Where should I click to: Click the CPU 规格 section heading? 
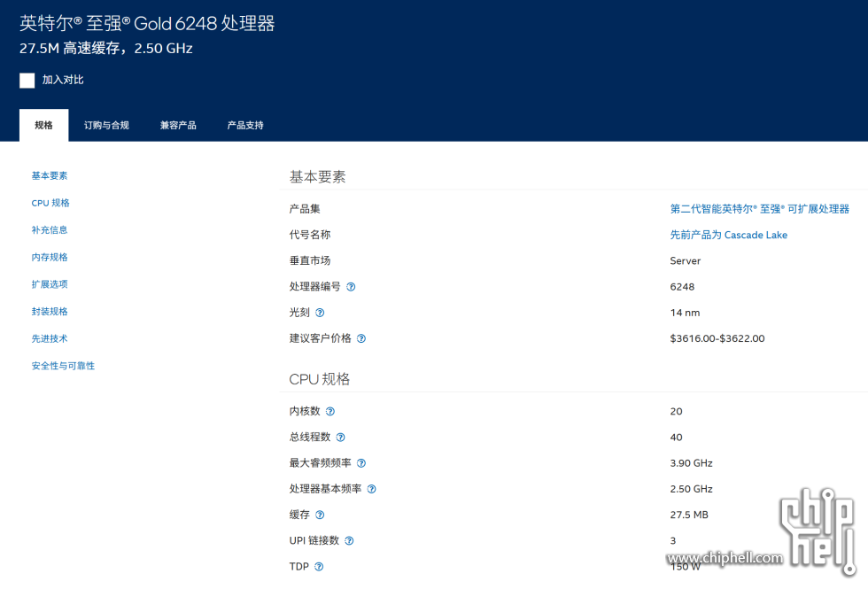(x=320, y=379)
